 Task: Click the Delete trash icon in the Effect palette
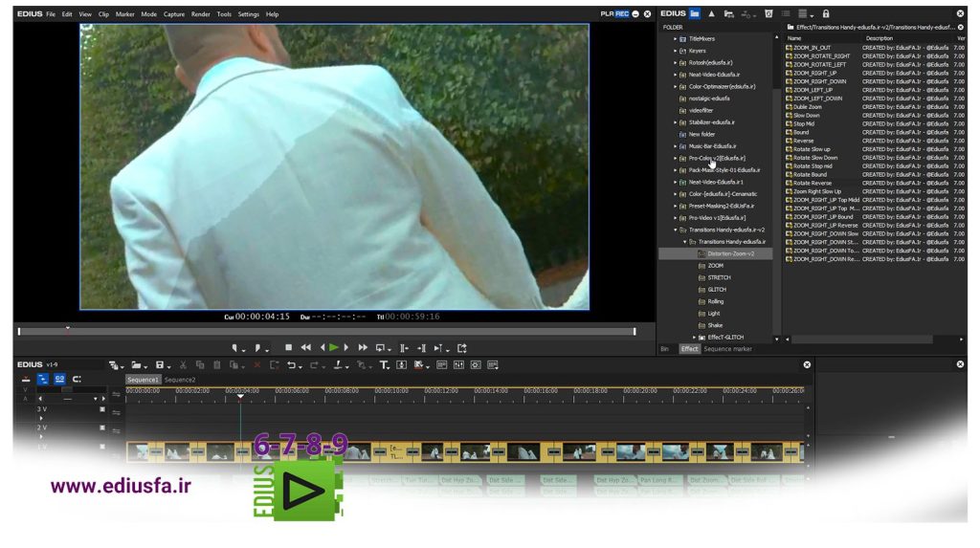pos(768,13)
